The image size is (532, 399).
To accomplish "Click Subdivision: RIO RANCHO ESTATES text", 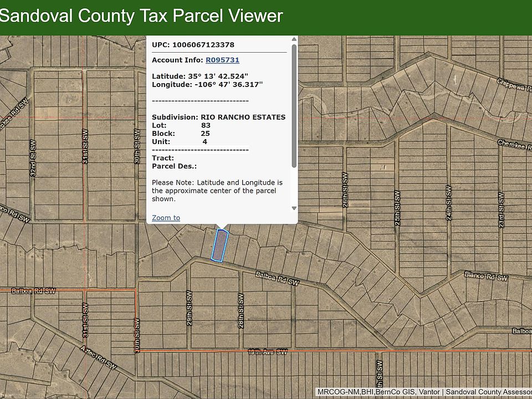I will click(218, 117).
